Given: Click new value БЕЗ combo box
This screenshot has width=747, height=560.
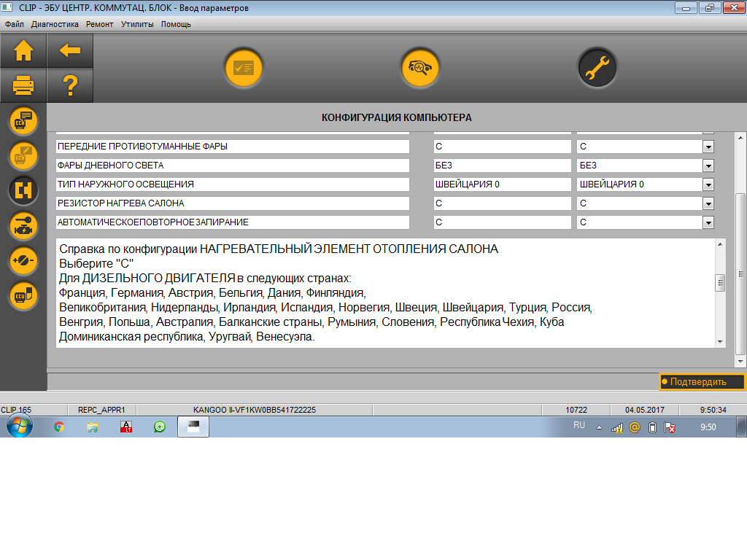Looking at the screenshot, I should [645, 166].
